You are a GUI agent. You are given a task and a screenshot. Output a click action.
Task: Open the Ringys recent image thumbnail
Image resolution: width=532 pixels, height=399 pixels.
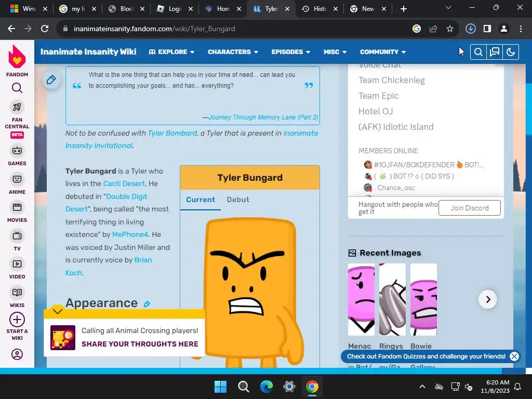(x=392, y=300)
